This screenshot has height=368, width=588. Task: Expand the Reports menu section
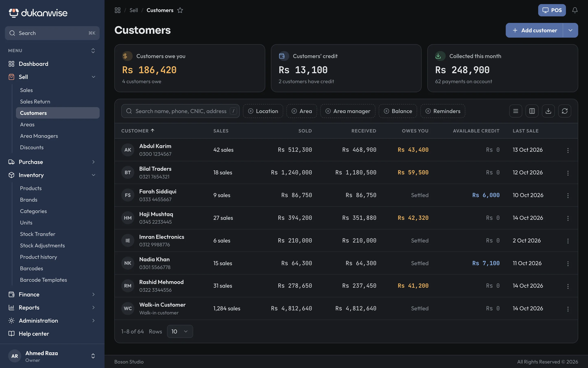coord(52,307)
